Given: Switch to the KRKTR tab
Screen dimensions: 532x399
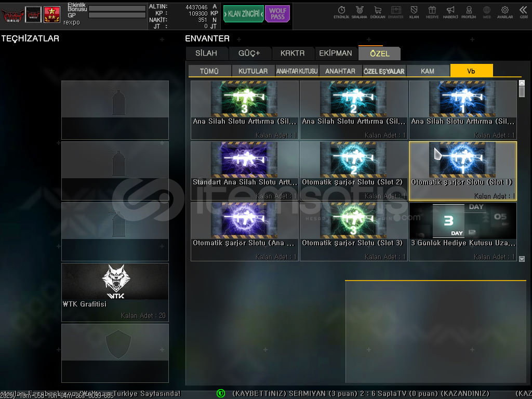Looking at the screenshot, I should [x=292, y=54].
